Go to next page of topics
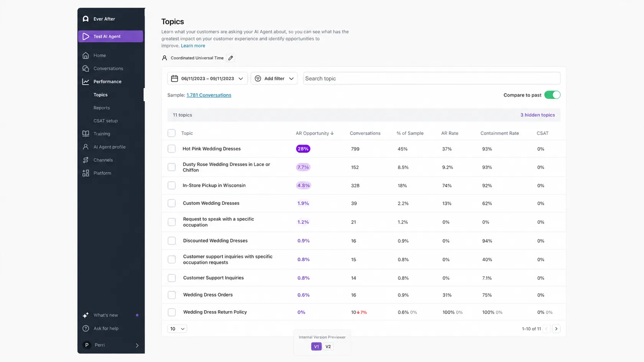This screenshot has height=362, width=644. 556,329
